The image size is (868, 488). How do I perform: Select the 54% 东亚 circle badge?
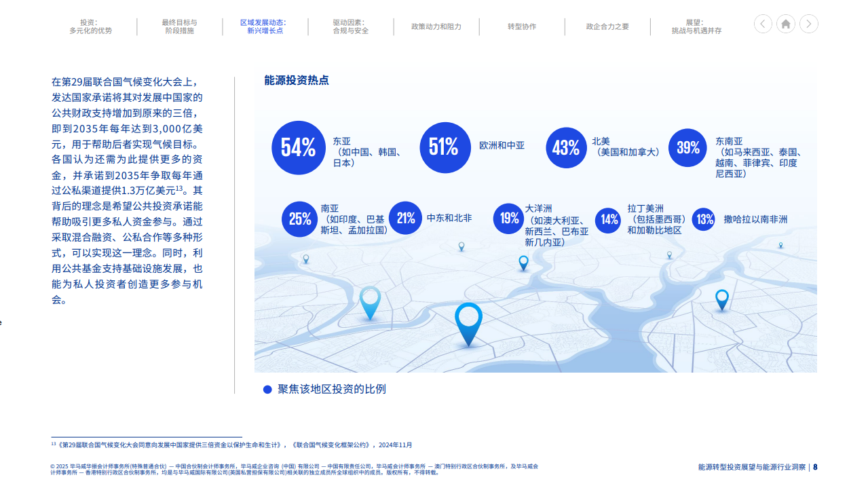pos(299,147)
